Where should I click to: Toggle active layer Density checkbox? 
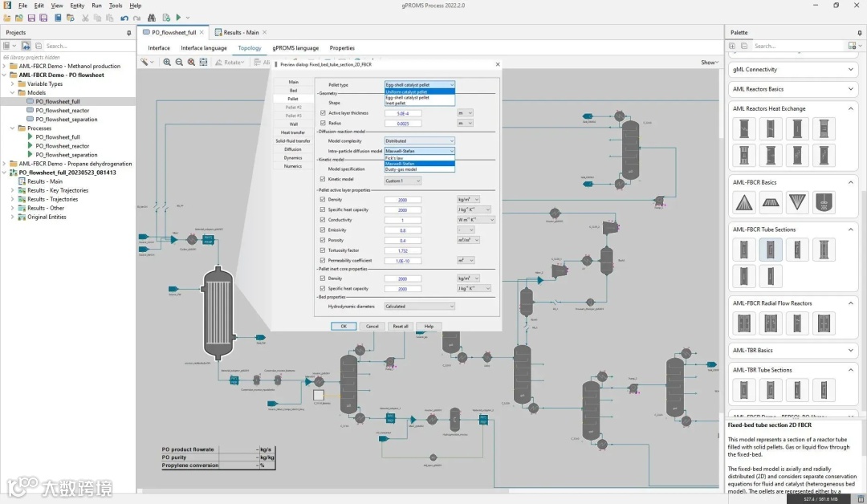click(323, 200)
